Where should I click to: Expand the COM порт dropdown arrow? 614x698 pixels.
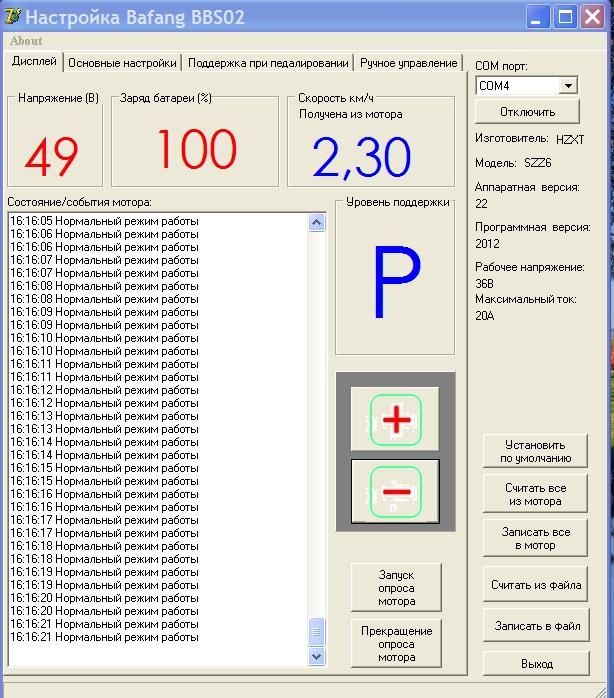click(x=568, y=85)
